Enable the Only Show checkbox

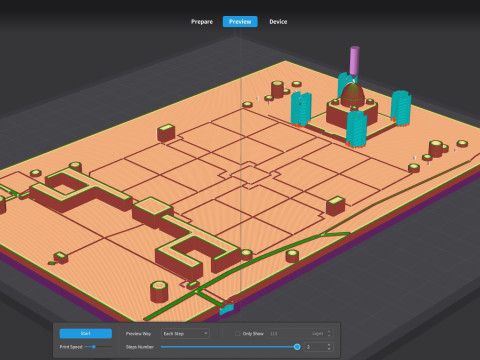[237, 333]
